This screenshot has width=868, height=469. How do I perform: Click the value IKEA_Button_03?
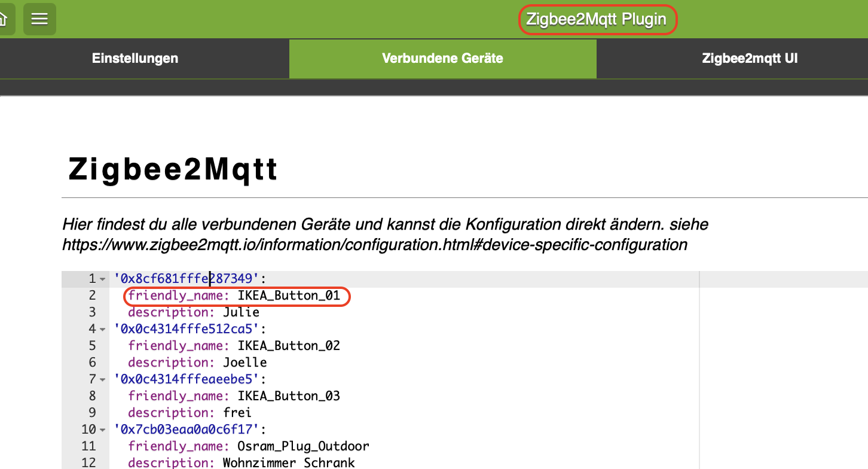pos(289,396)
